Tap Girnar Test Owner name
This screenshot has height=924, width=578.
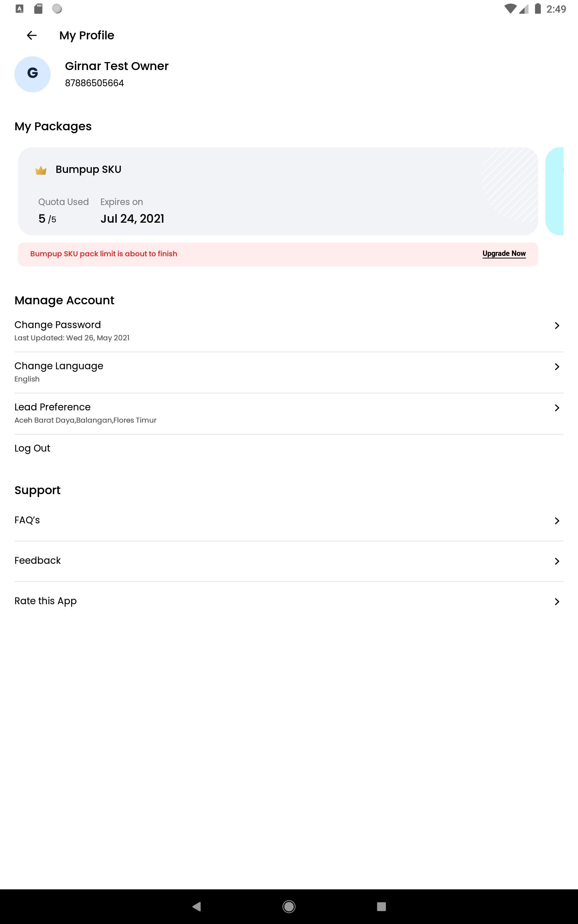click(x=117, y=66)
